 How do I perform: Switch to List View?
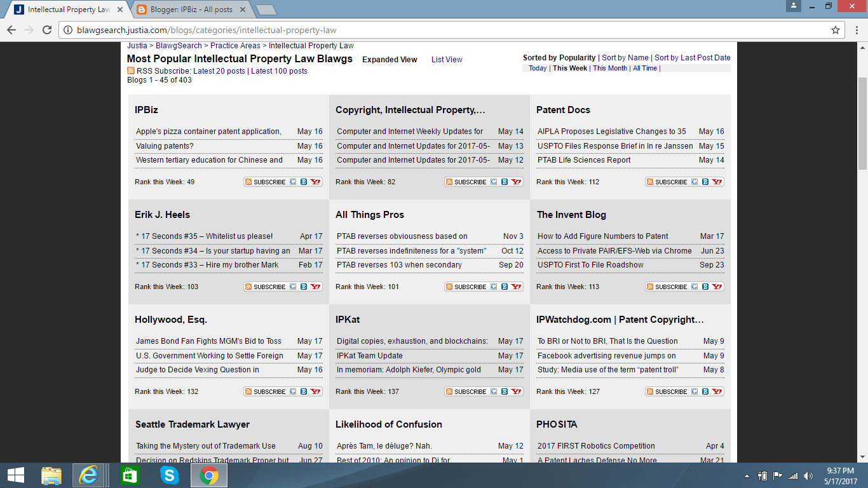point(447,60)
